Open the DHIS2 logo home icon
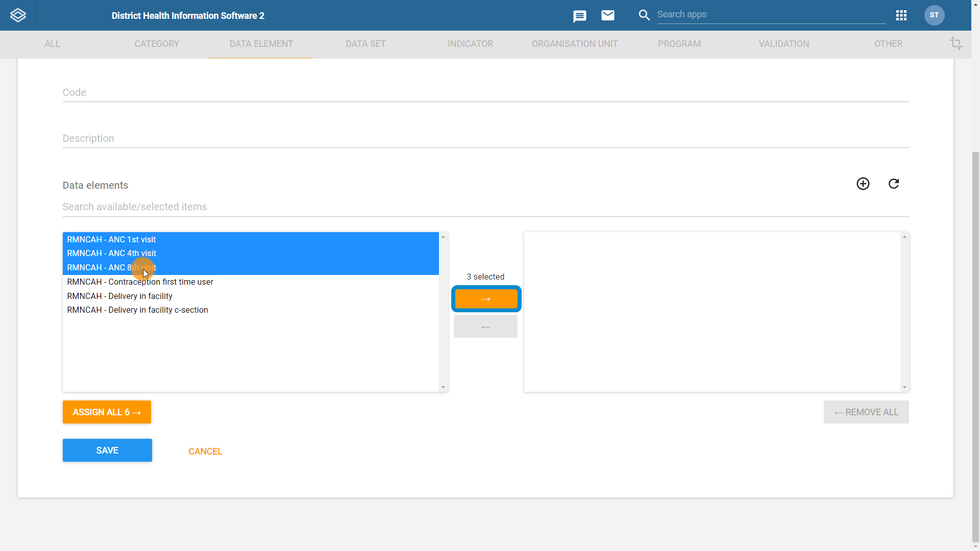The image size is (980, 551). (18, 15)
